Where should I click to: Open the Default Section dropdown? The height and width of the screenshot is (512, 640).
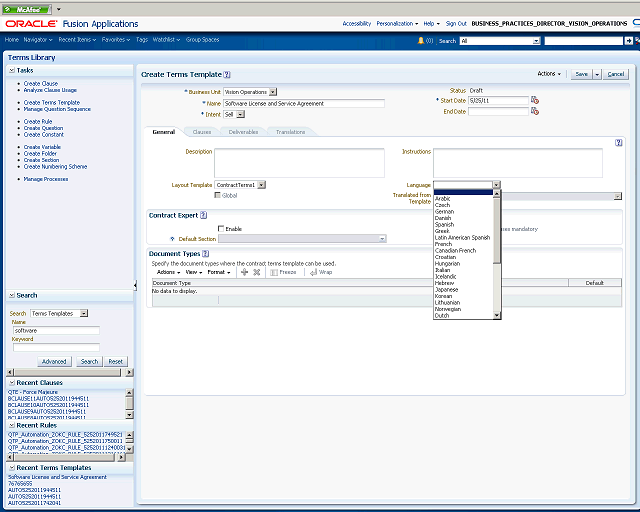click(x=382, y=238)
